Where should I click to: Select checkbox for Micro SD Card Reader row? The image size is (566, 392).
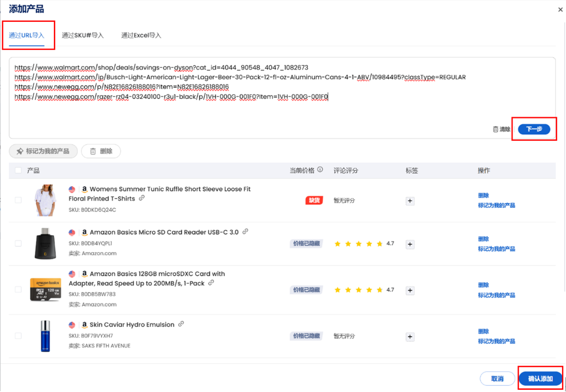[18, 243]
